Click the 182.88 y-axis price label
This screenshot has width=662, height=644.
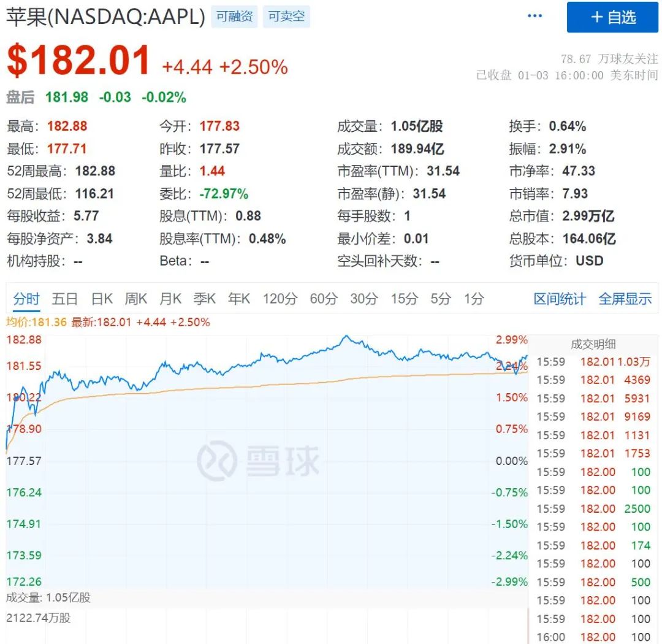[24, 340]
